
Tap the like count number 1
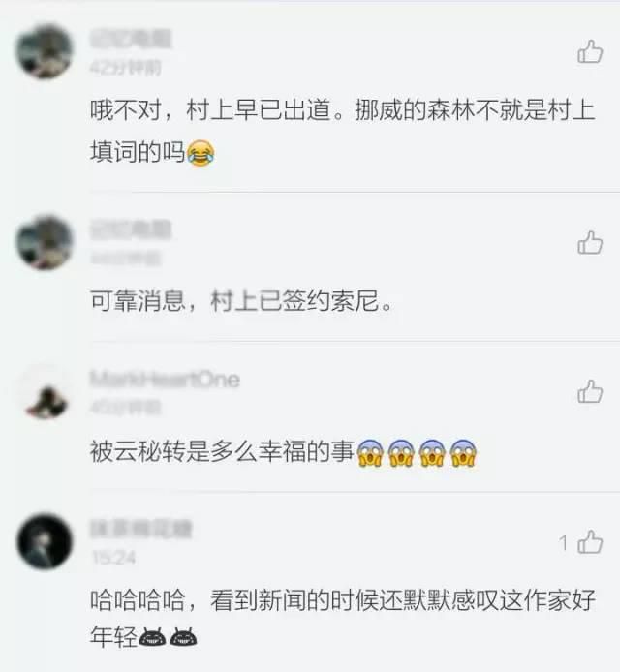coord(564,542)
